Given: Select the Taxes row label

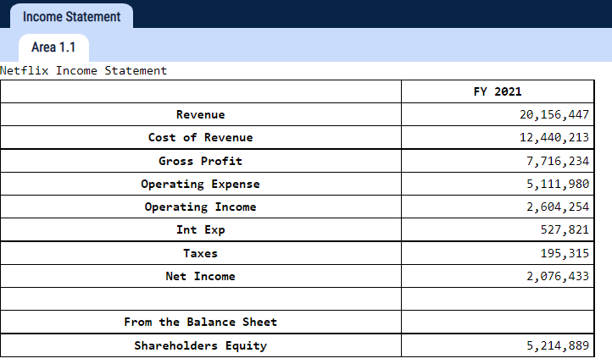Looking at the screenshot, I should 201,253.
